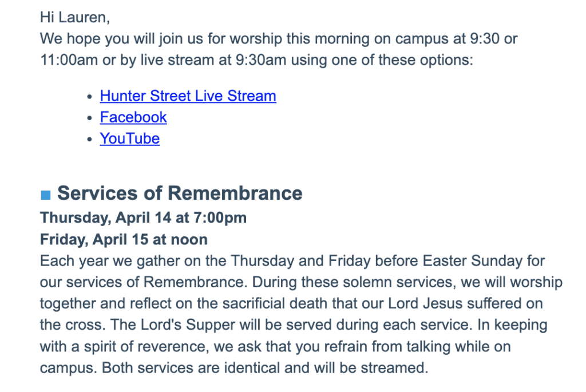This screenshot has height=392, width=586.
Task: Click the Friday, April 15 at noon line
Action: (124, 240)
